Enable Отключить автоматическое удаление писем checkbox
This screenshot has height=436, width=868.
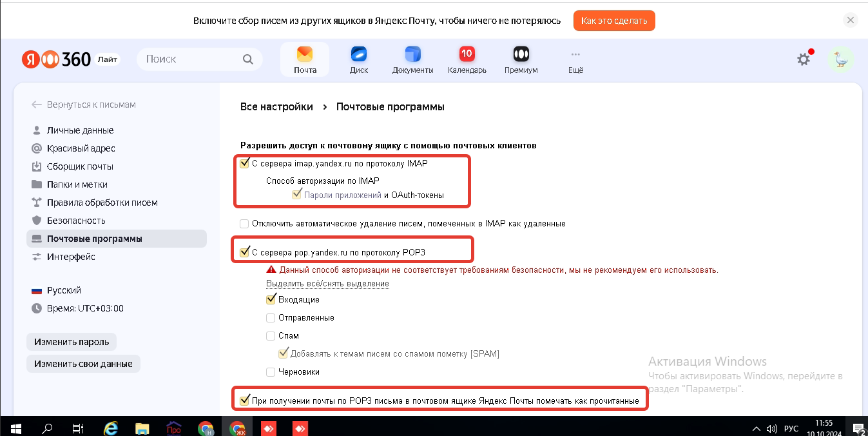click(244, 224)
